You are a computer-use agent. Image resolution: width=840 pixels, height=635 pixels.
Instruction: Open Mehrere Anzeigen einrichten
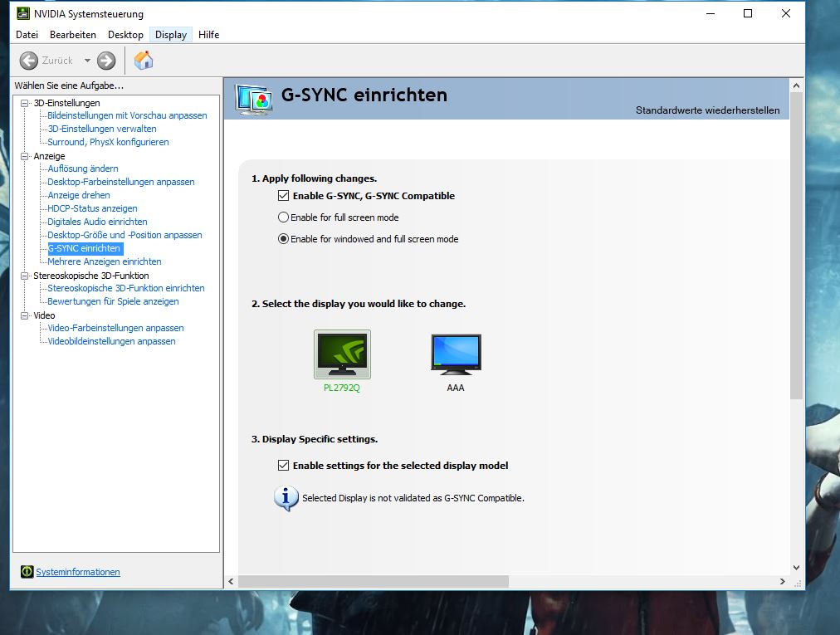coord(104,261)
